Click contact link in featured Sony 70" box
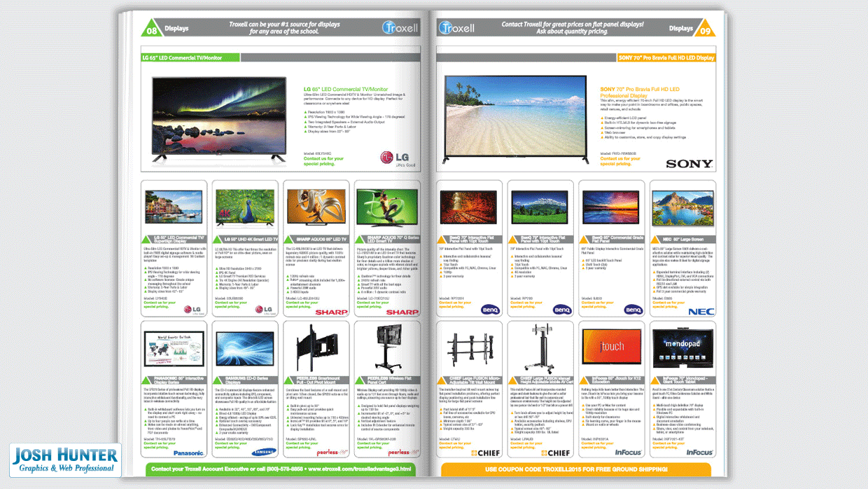 coord(620,161)
